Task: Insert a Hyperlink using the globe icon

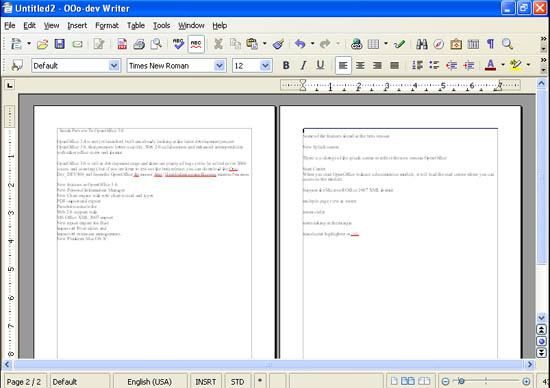Action: tap(356, 44)
